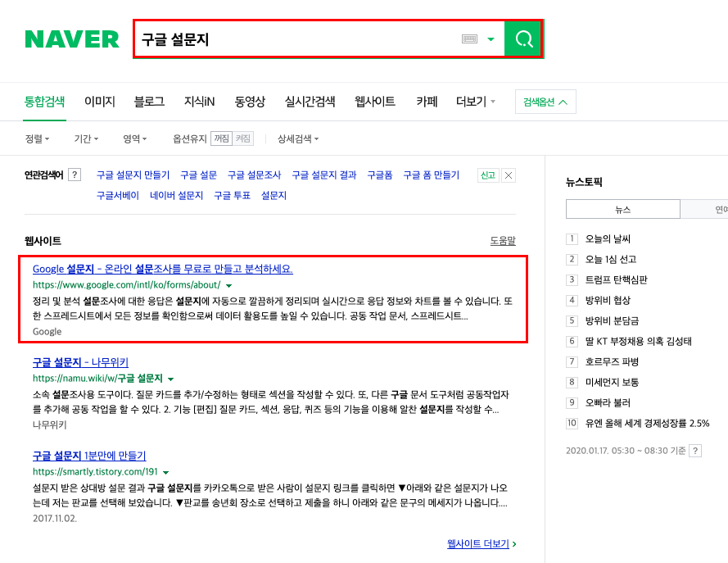Click news topic 오빠라 불러

[608, 402]
